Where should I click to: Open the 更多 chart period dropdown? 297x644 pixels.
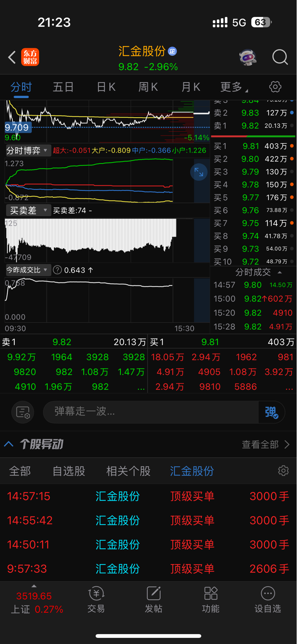click(x=234, y=87)
